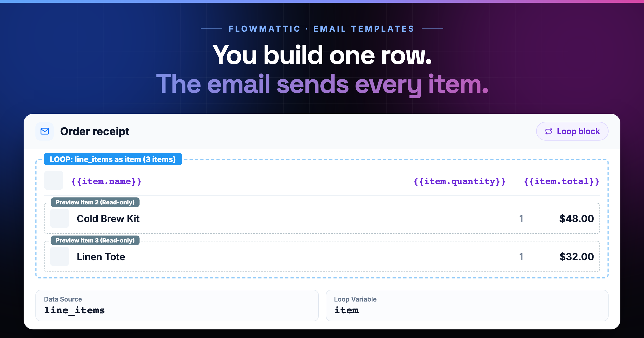
Task: Click the {{item.total}} variable token
Action: tap(562, 181)
